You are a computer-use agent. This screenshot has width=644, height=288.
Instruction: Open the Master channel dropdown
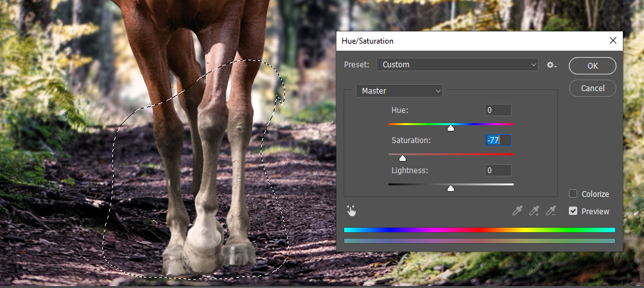399,90
